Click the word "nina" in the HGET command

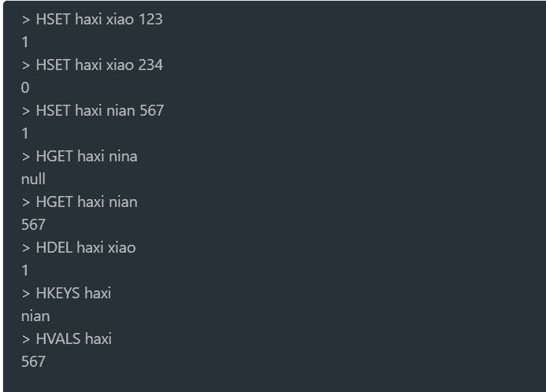point(122,157)
